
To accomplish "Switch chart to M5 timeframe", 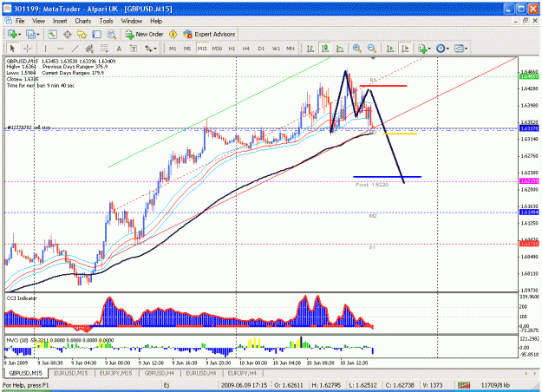I will (x=187, y=49).
